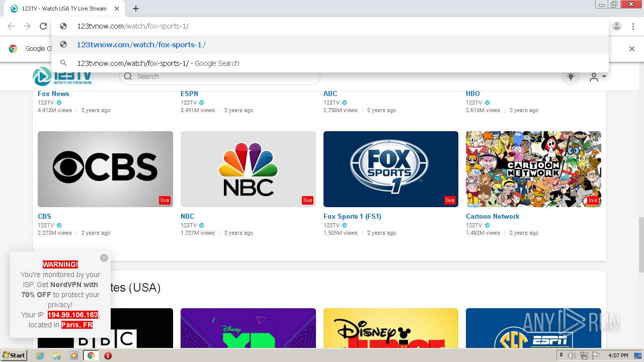Click the live badge on NBC
The image size is (644, 362).
[x=307, y=200]
